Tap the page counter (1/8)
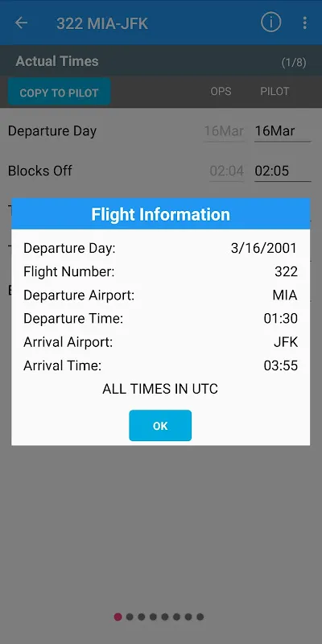 [294, 63]
